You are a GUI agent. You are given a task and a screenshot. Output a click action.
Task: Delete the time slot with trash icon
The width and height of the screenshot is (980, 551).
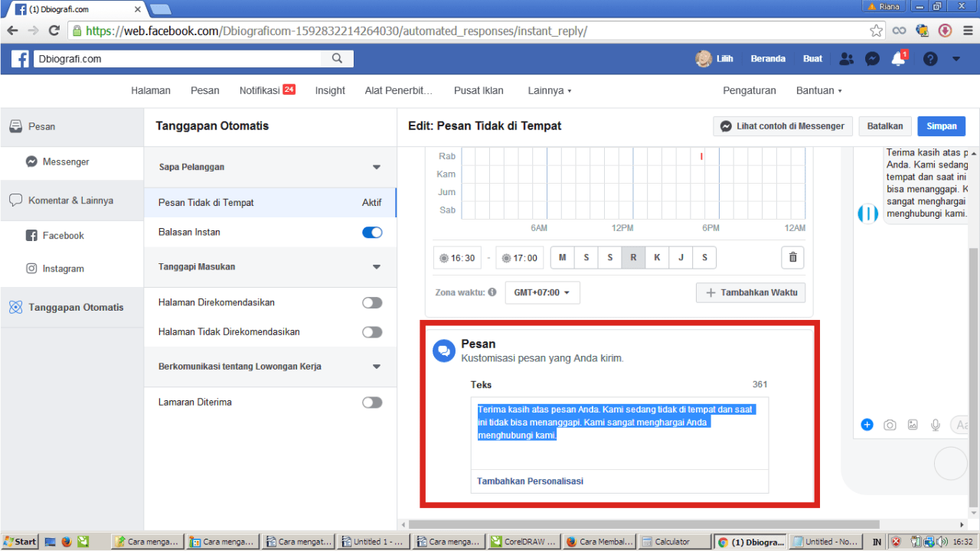pyautogui.click(x=793, y=258)
